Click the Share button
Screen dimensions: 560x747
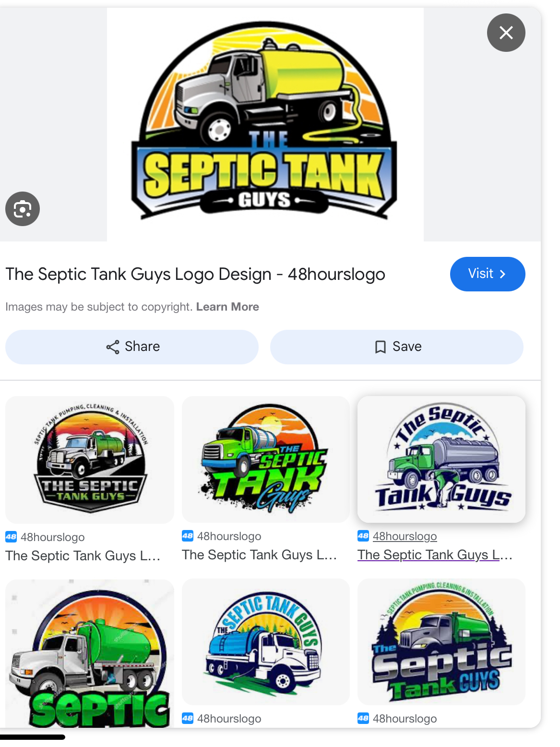click(x=132, y=347)
